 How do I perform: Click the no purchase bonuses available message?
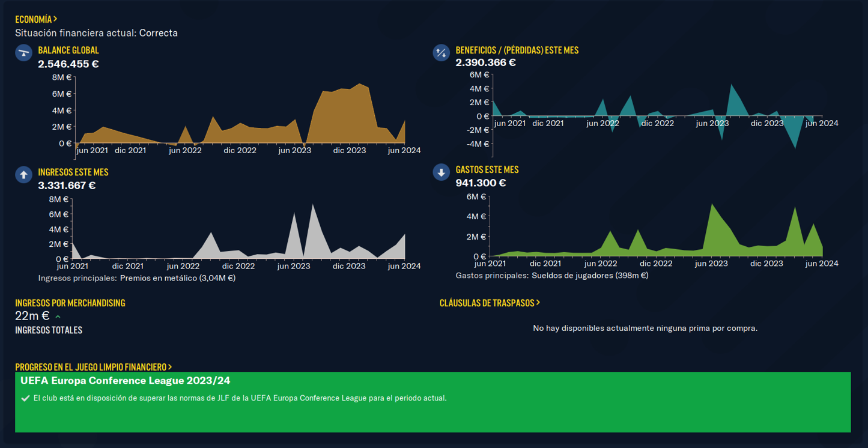coord(645,328)
